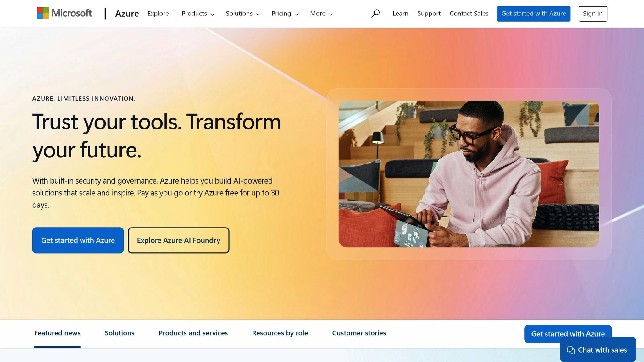Expand the Solutions dropdown menu
Screen dimensions: 644x362
tap(243, 14)
